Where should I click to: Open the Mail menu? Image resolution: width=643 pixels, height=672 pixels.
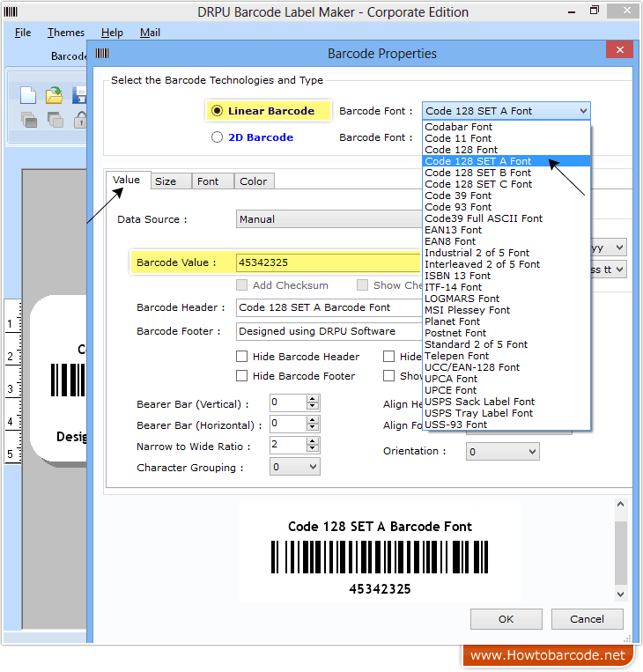[150, 33]
